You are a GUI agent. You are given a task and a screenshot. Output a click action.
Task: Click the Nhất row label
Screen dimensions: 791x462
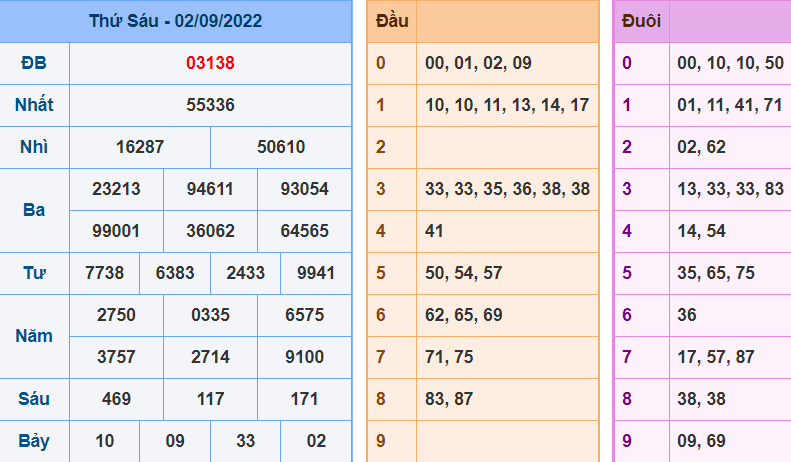click(34, 105)
